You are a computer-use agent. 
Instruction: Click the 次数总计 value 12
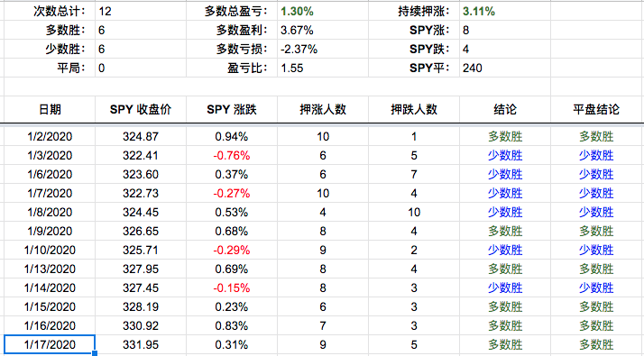point(105,11)
